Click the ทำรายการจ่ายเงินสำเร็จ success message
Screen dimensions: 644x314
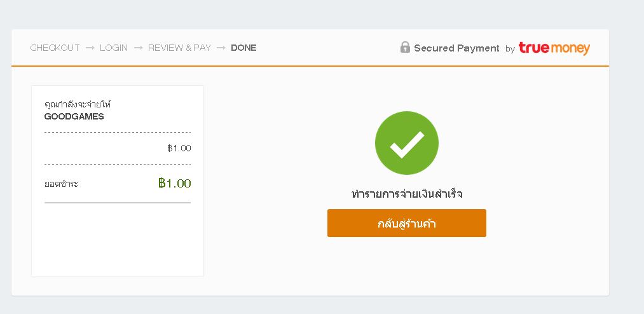coord(407,194)
